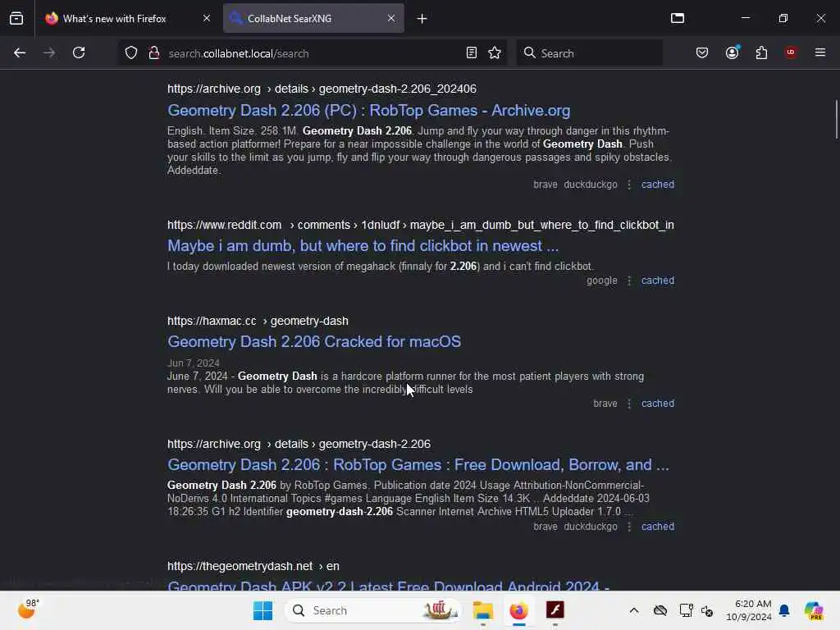Expand options dots for haxmac result

629,404
